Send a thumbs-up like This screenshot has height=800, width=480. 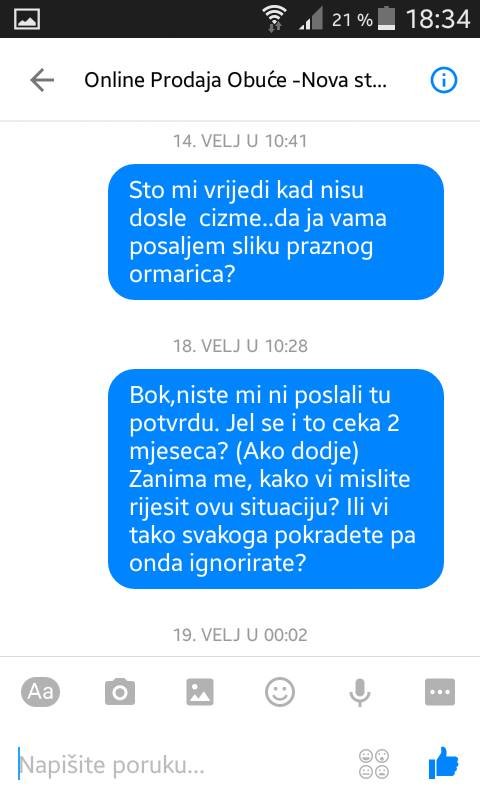point(443,762)
